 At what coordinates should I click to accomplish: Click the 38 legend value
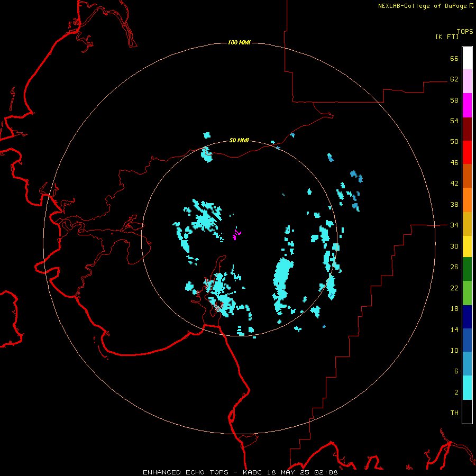click(x=454, y=205)
